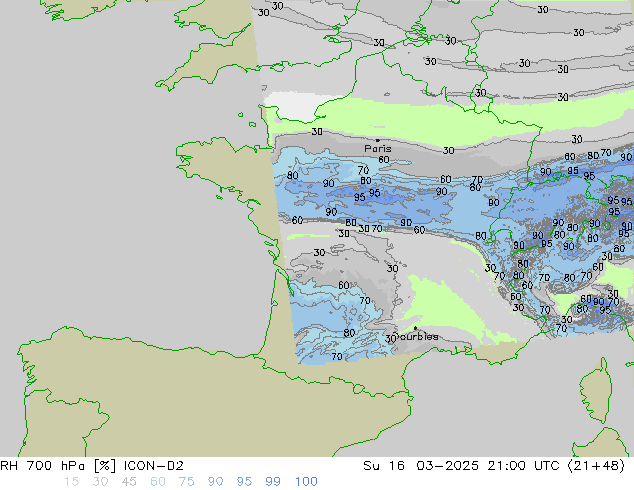Click legend value 99

[x=273, y=482]
